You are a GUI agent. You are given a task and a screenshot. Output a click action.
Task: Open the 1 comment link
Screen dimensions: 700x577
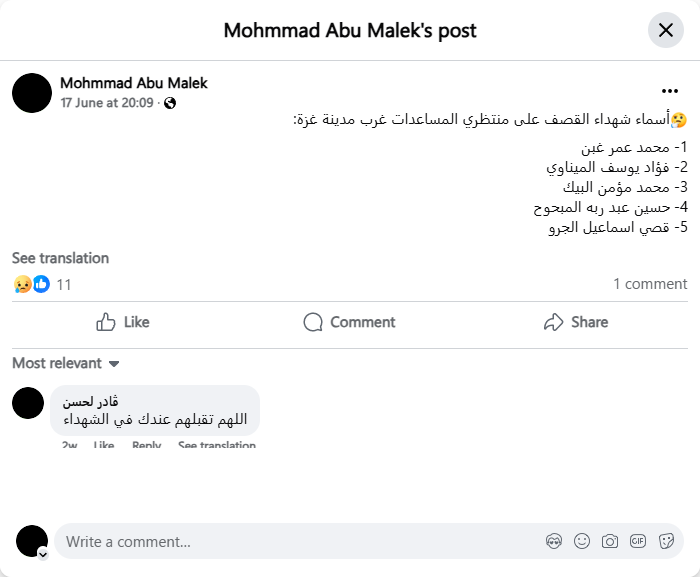650,284
